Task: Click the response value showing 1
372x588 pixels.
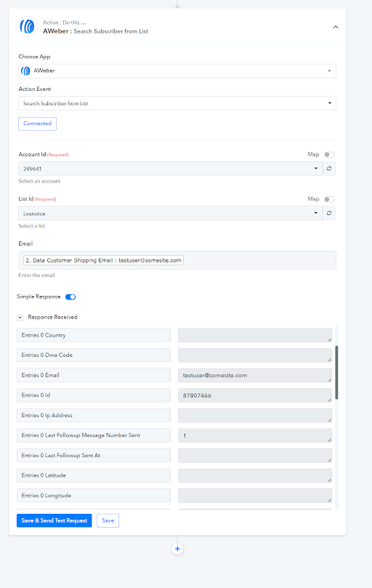Action: 255,435
